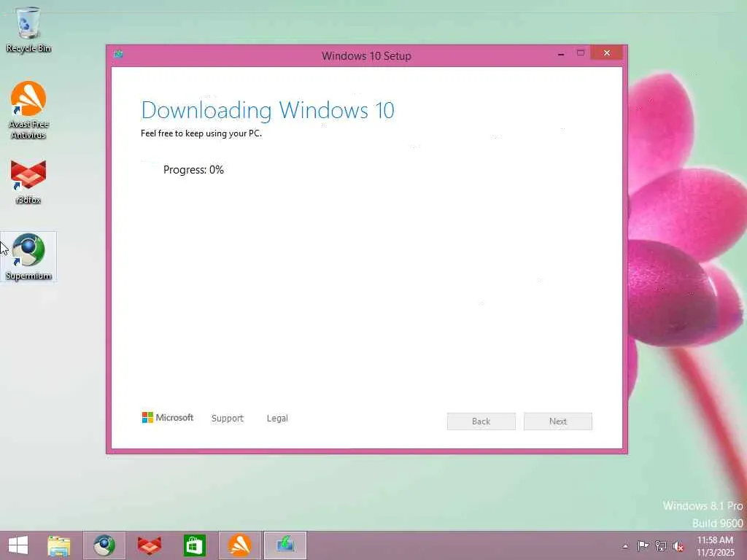This screenshot has width=747, height=560.
Task: Open the Legal link
Action: [x=277, y=418]
